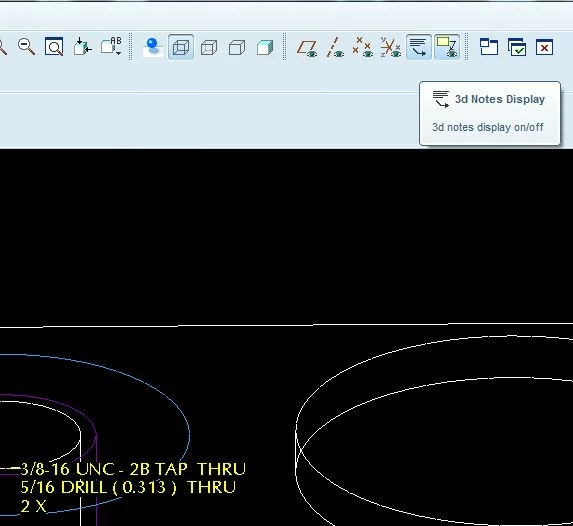Toggle 3d Notes Display on/off

pos(419,48)
